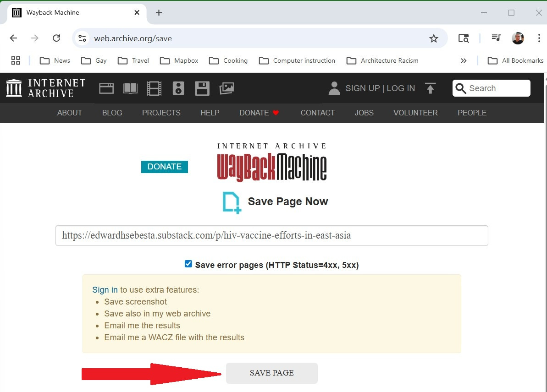
Task: Open the Images icon in header
Action: coord(227,88)
